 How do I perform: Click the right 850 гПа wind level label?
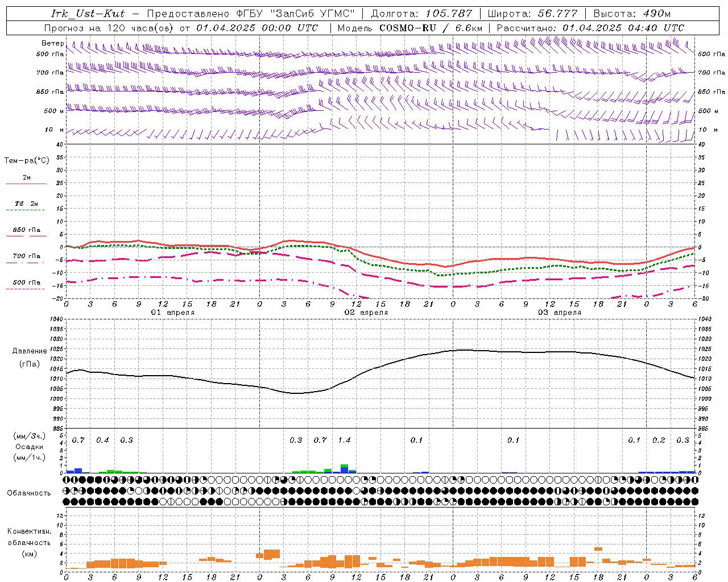(712, 92)
